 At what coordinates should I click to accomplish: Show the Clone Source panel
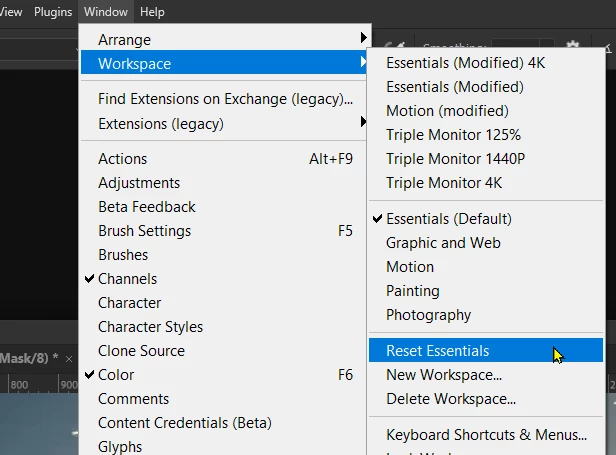click(x=224, y=350)
